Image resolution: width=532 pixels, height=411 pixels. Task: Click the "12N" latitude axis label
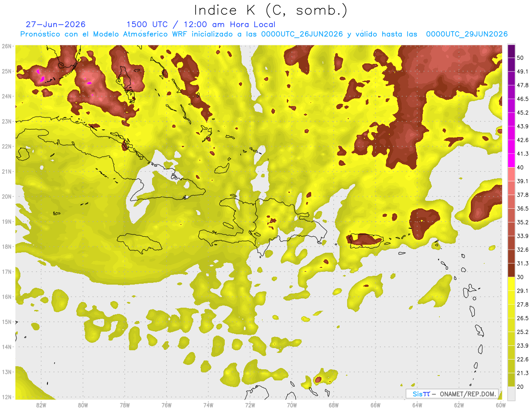tap(7, 397)
